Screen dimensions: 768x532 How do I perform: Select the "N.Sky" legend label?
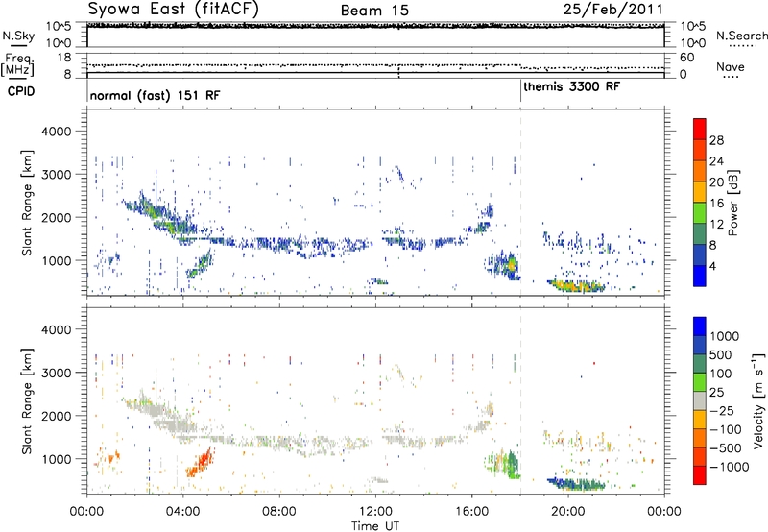18,36
